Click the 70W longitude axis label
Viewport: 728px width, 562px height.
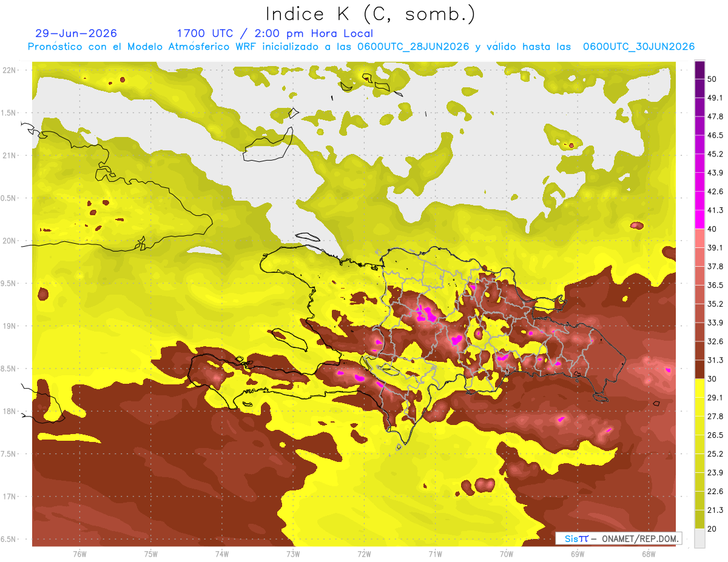pyautogui.click(x=507, y=554)
